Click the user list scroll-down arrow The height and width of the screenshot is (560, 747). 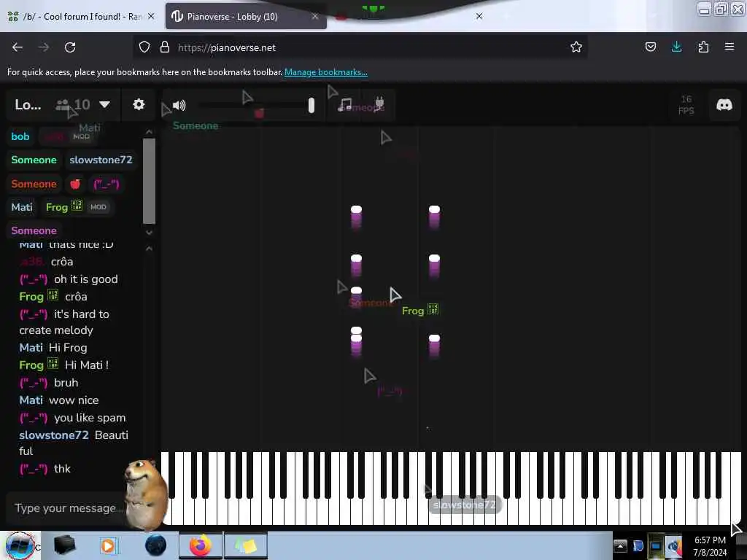coord(149,233)
